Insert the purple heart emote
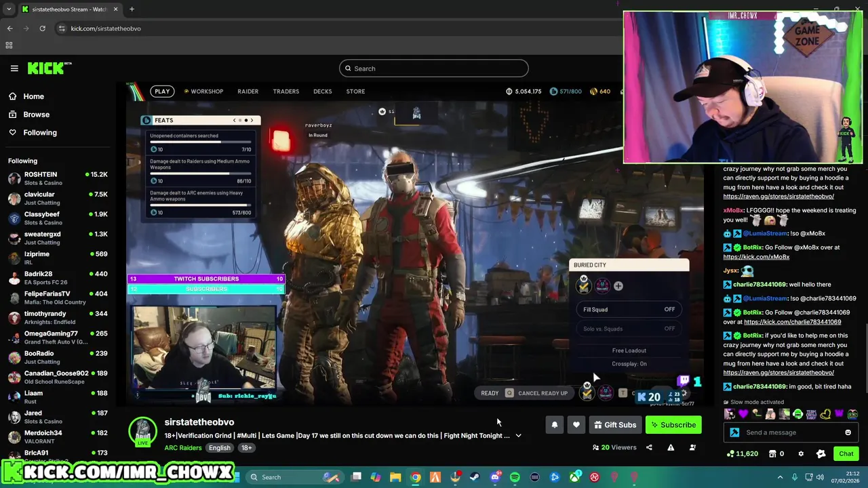Image resolution: width=868 pixels, height=488 pixels. click(743, 414)
